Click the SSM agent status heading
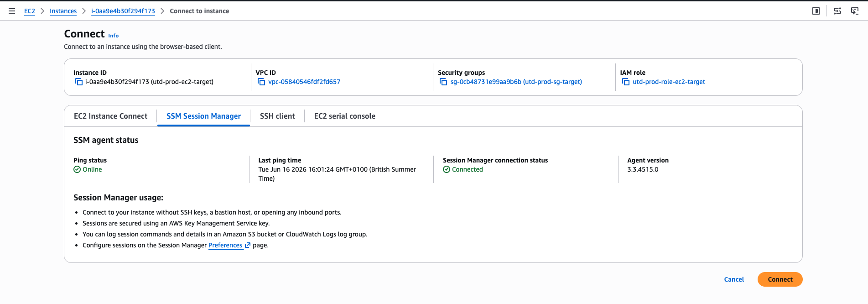The width and height of the screenshot is (868, 304). [106, 140]
